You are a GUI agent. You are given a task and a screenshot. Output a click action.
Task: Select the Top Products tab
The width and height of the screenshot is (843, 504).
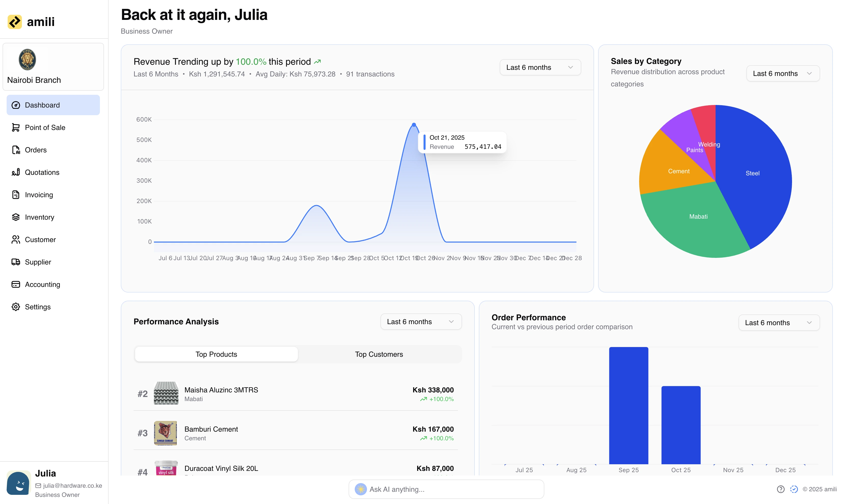(216, 354)
